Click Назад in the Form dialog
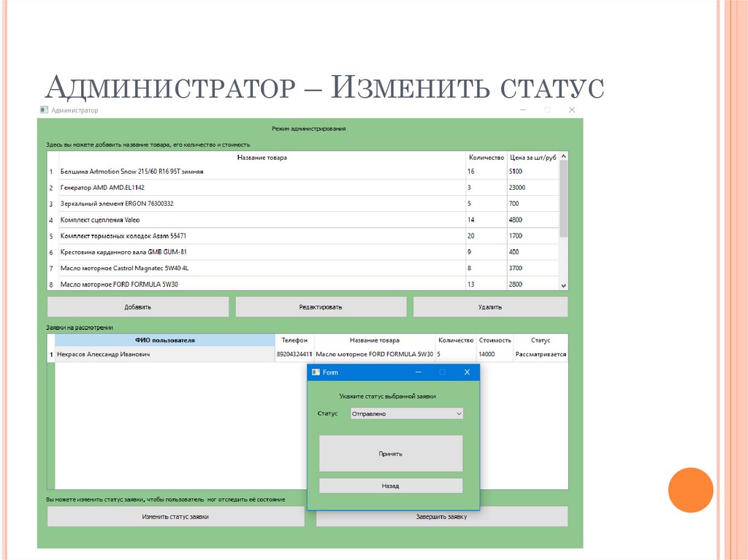 390,486
